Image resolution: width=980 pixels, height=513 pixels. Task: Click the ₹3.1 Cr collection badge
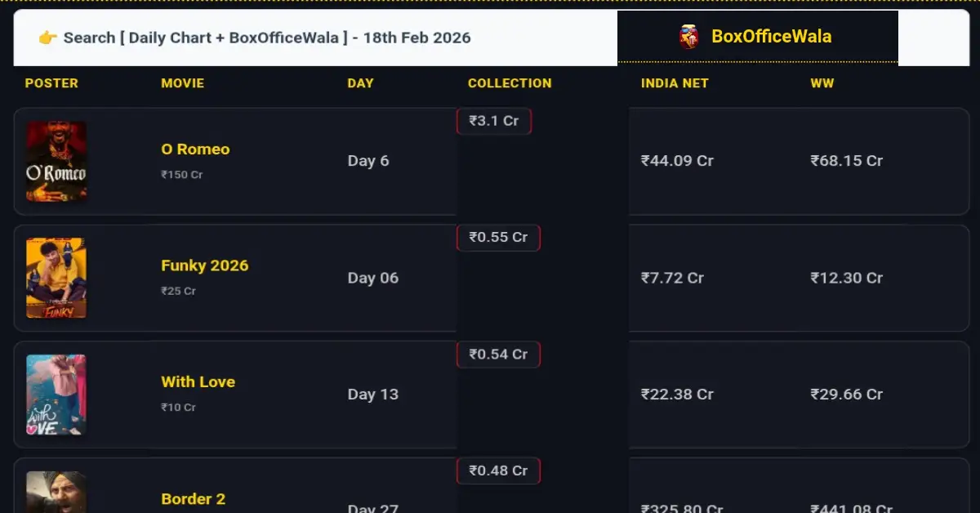[494, 120]
